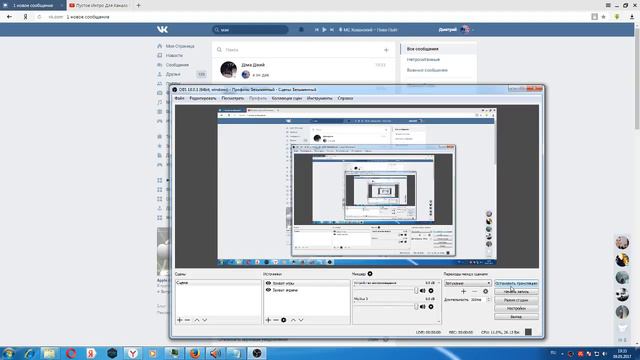This screenshot has height=360, width=640.
Task: Open the Инструменты menu in OBS
Action: click(x=320, y=98)
